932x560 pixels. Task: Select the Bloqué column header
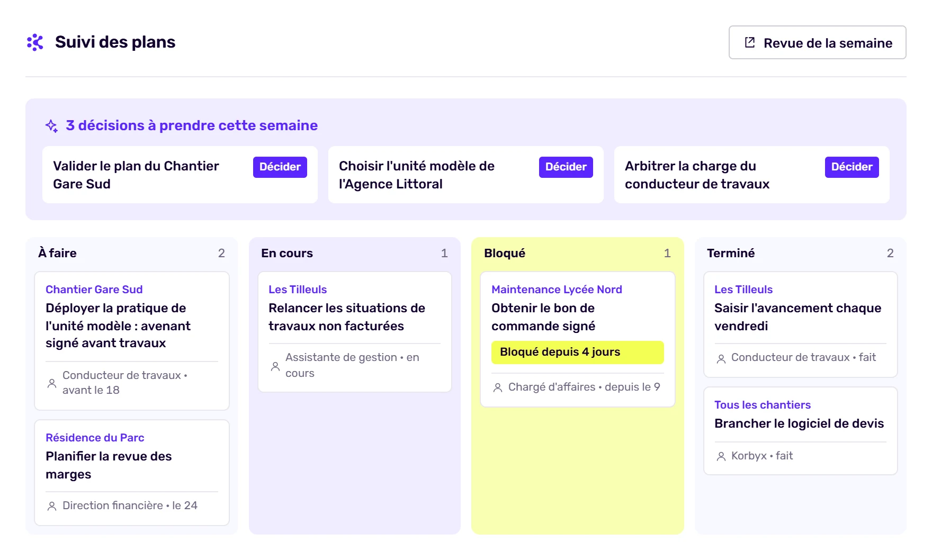pyautogui.click(x=505, y=253)
